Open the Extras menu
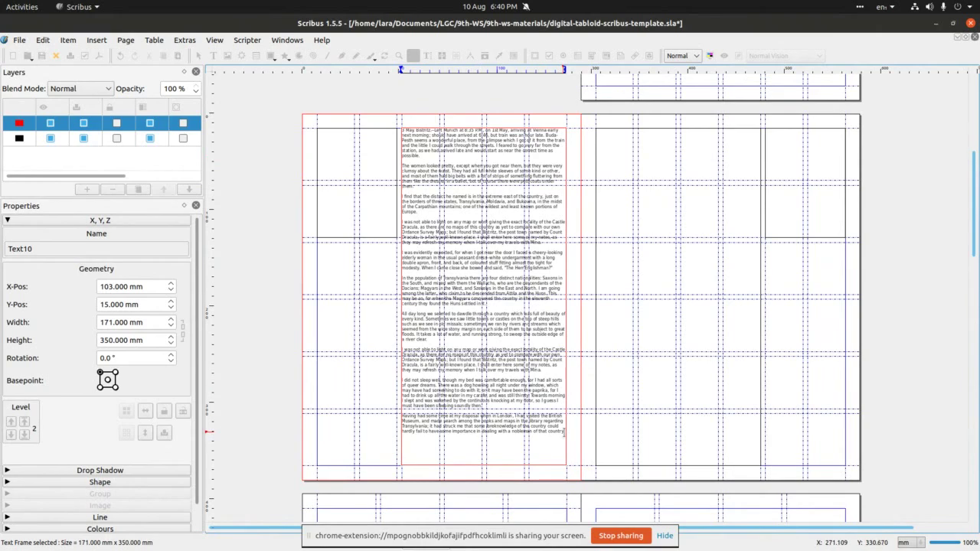Image resolution: width=980 pixels, height=551 pixels. (x=185, y=40)
